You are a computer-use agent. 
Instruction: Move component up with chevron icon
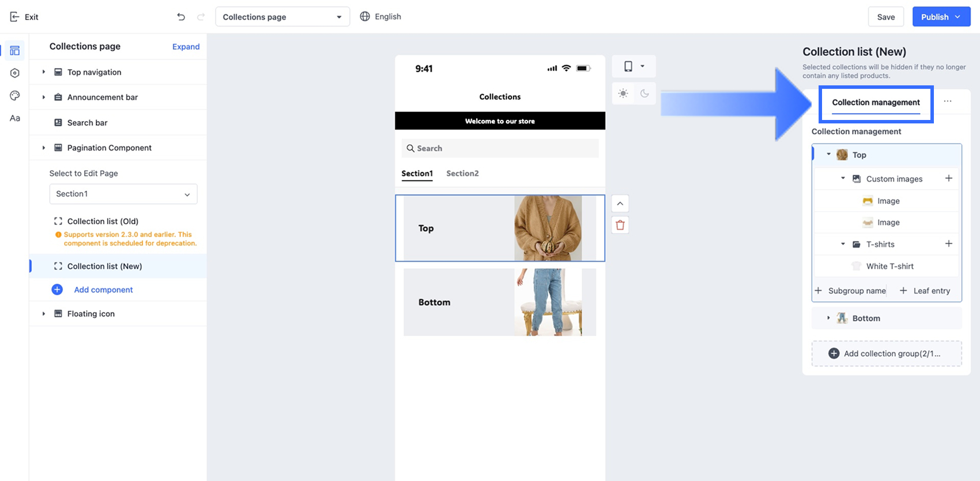point(620,204)
